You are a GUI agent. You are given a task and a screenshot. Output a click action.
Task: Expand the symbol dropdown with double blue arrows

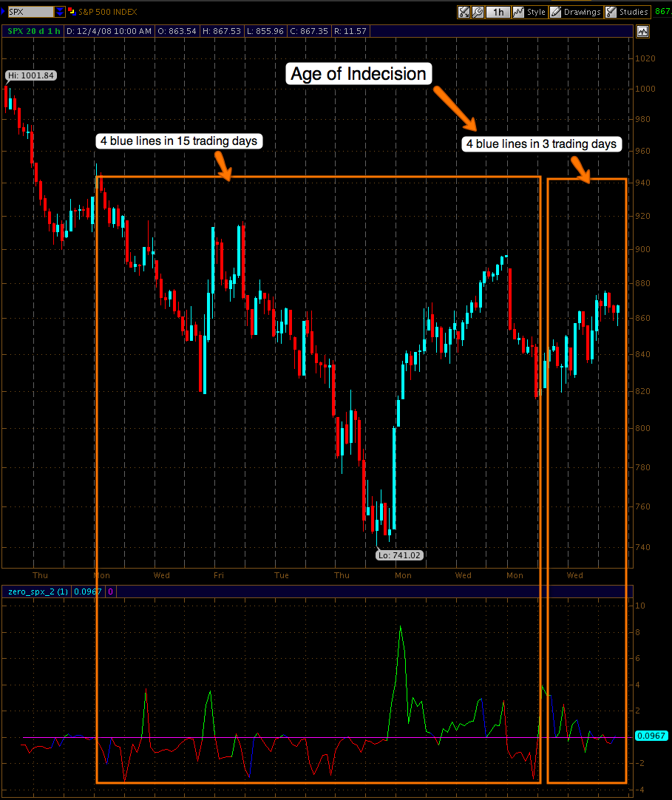(x=60, y=12)
